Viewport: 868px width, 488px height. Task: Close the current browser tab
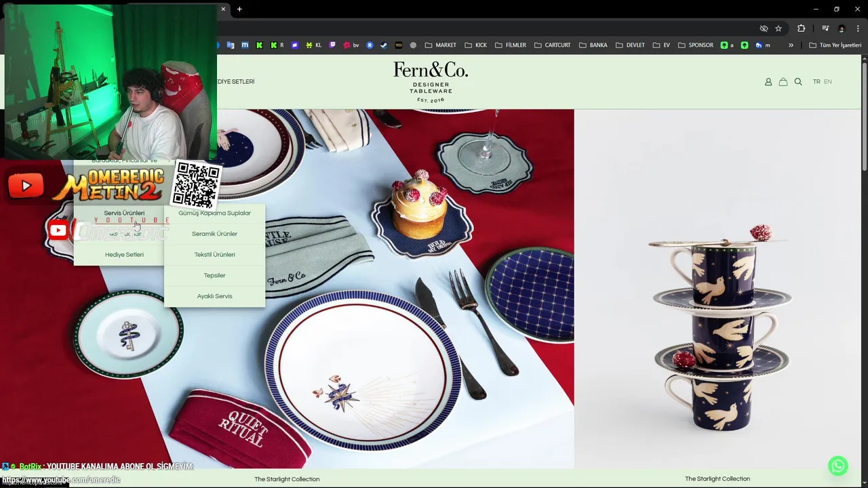(x=223, y=9)
